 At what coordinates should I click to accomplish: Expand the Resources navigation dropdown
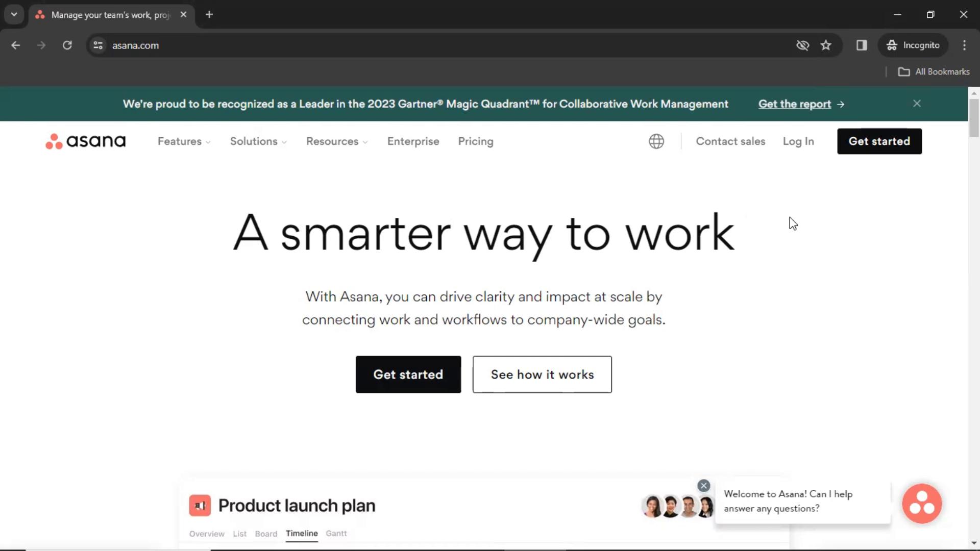coord(336,141)
